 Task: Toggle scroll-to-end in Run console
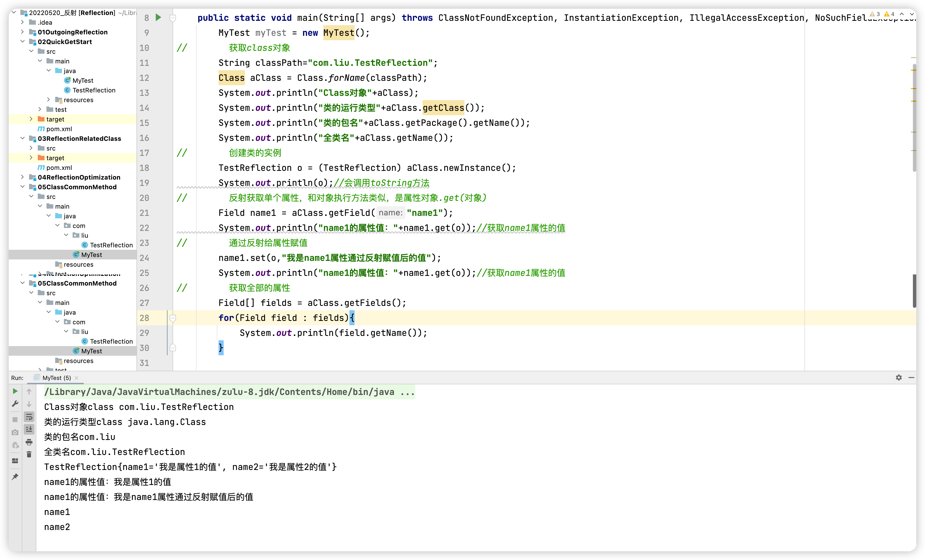pyautogui.click(x=29, y=429)
